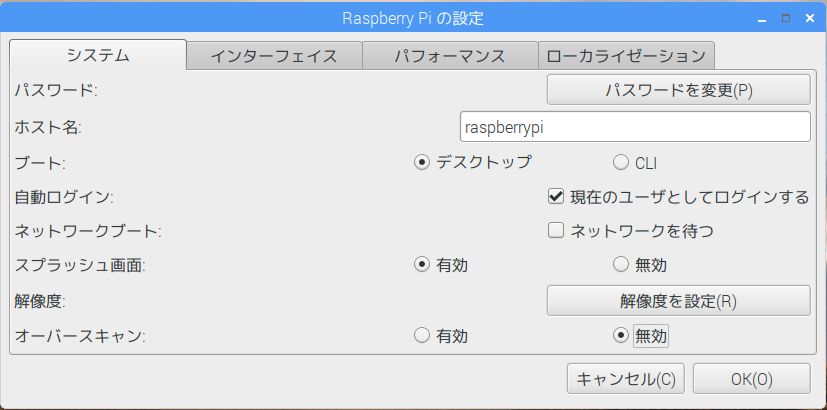This screenshot has width=827, height=410.
Task: Click the オーバースキャン: label
Action: click(80, 336)
